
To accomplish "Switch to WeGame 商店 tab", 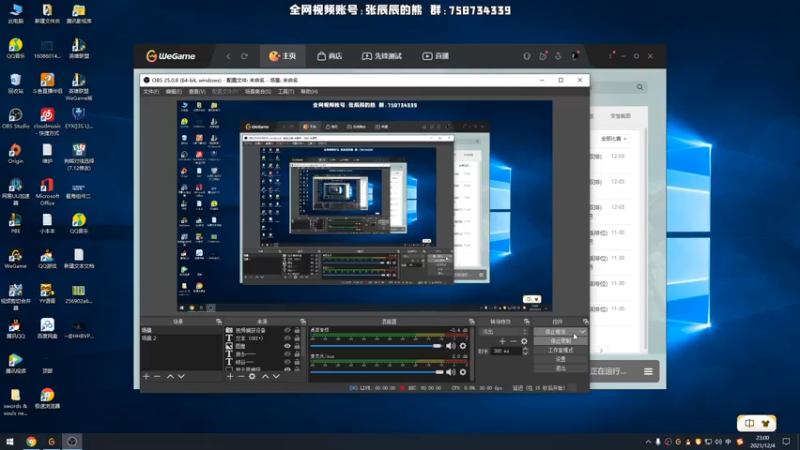I will pos(330,56).
